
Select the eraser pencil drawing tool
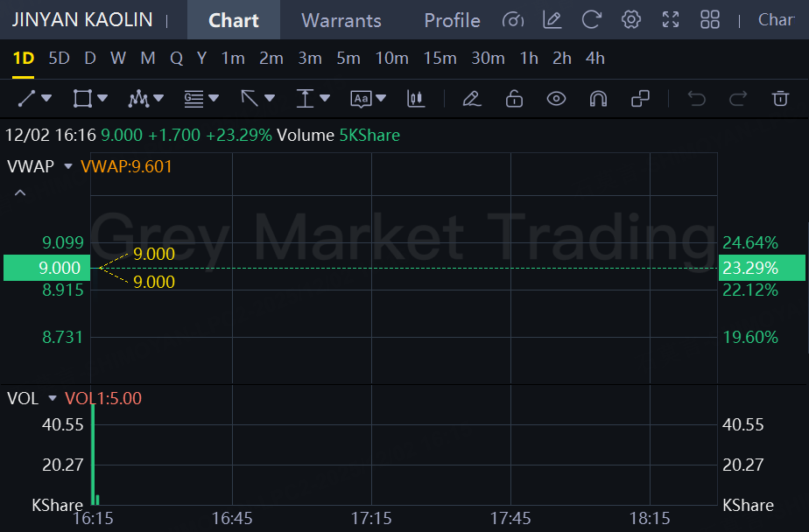(472, 99)
